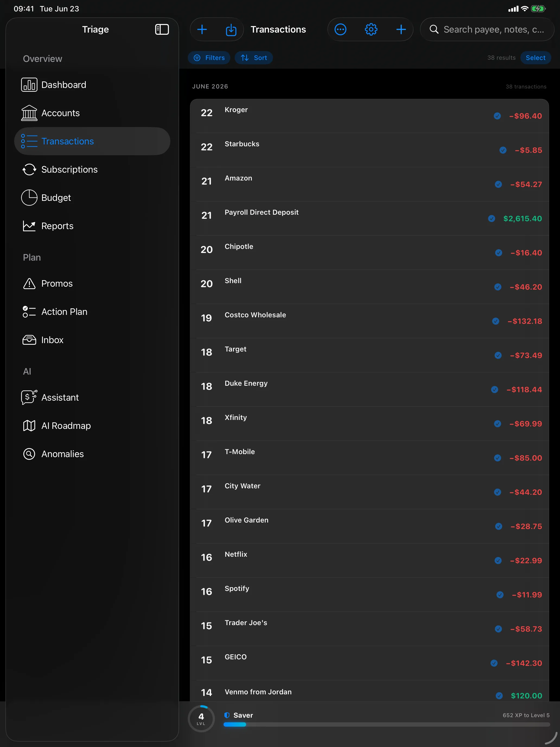Open Venmo from Jordan transaction

click(369, 691)
